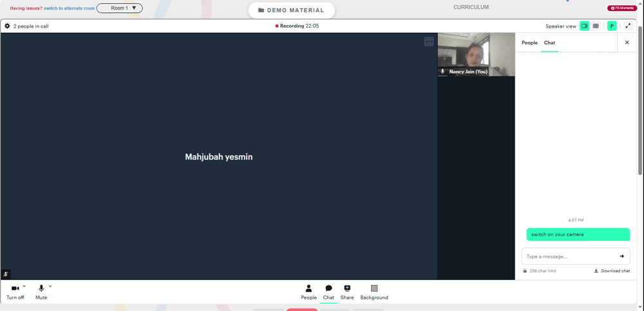Download chat history
This screenshot has width=644, height=311.
coord(612,270)
